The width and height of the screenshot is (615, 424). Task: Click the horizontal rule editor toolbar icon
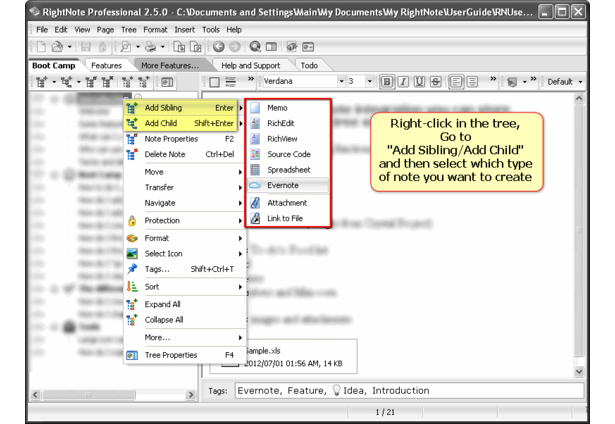pyautogui.click(x=231, y=82)
